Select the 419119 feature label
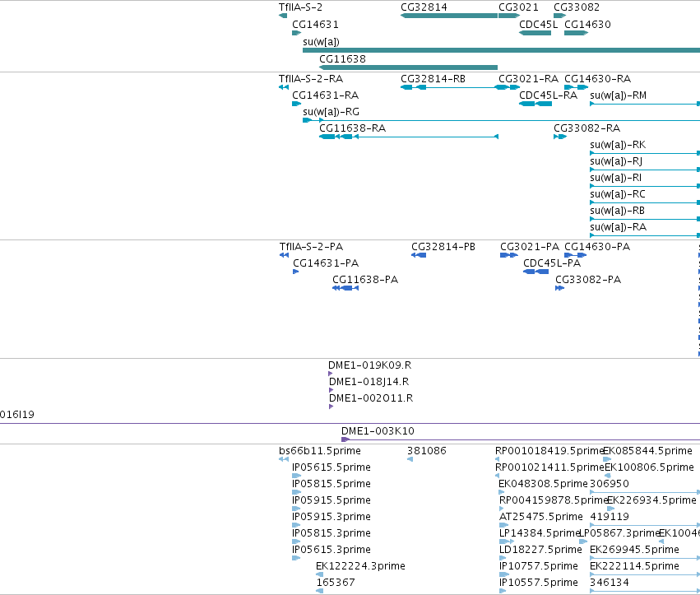700x595 pixels. pos(610,517)
